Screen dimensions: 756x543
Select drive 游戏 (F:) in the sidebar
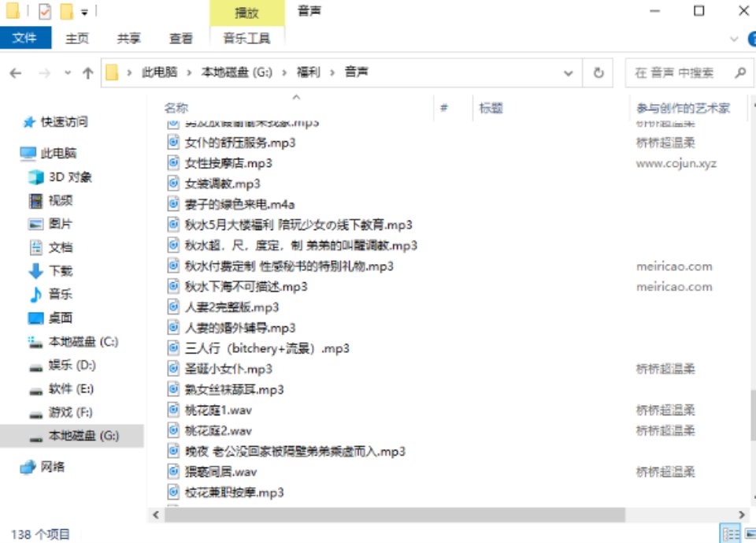point(70,412)
